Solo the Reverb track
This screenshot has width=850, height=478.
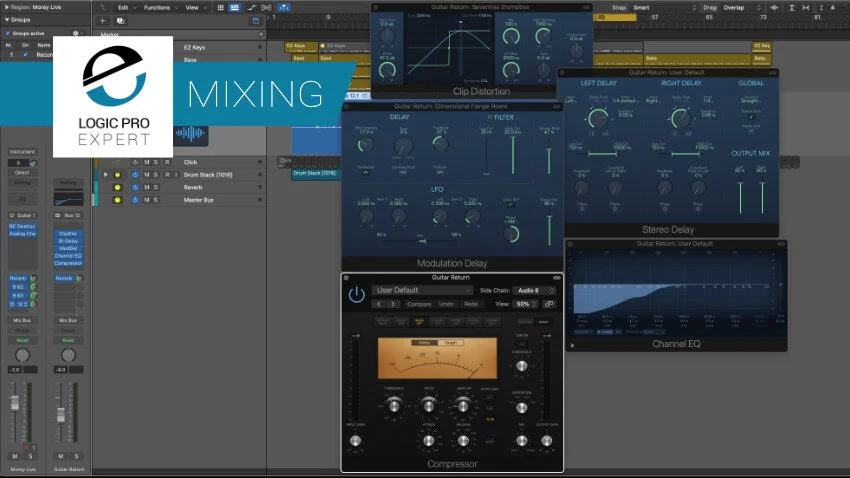156,187
